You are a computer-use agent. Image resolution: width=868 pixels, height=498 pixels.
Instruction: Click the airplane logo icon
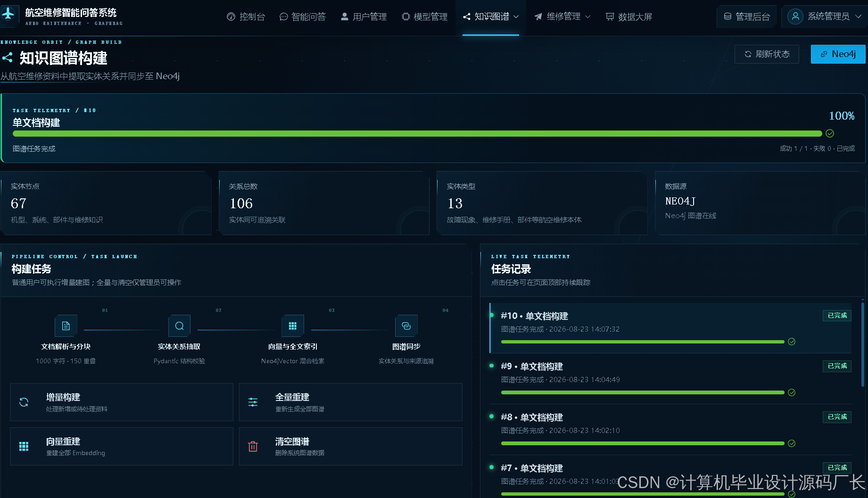coord(8,15)
